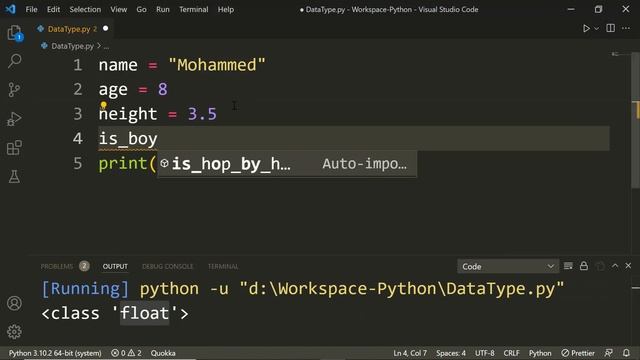Open the Manage gear menu
Screen dimensions: 640x360
coord(14,332)
